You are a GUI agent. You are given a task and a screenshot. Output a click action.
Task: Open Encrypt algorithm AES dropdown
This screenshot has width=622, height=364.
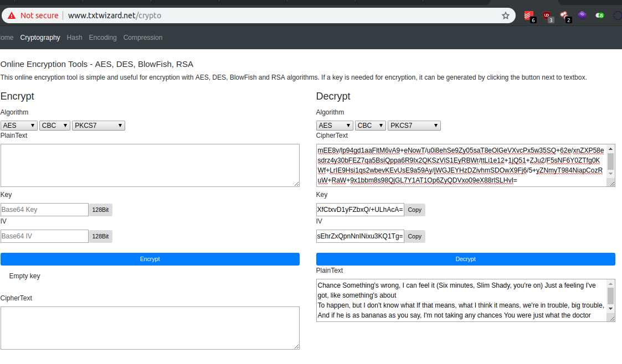[19, 126]
